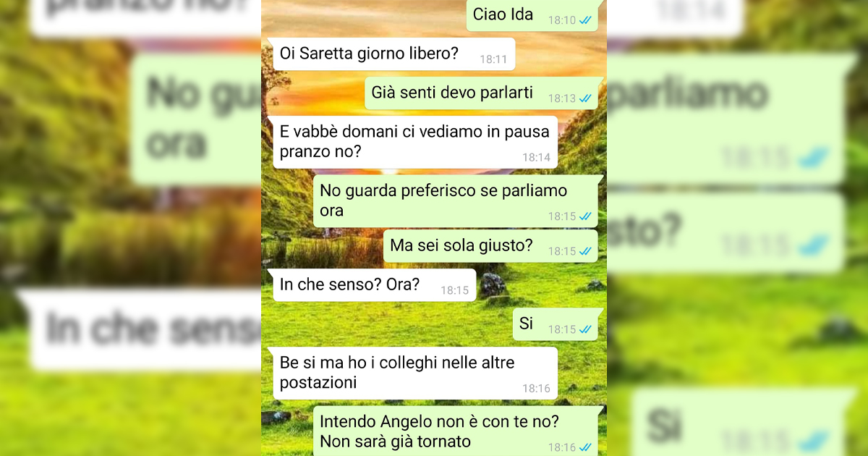868x456 pixels.
Task: Tap the 'In che senso? Ora?' message
Action: [374, 285]
